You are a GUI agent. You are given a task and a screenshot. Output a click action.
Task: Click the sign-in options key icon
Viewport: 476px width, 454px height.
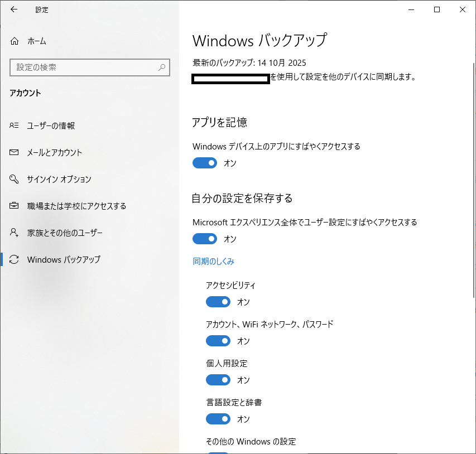tap(15, 179)
